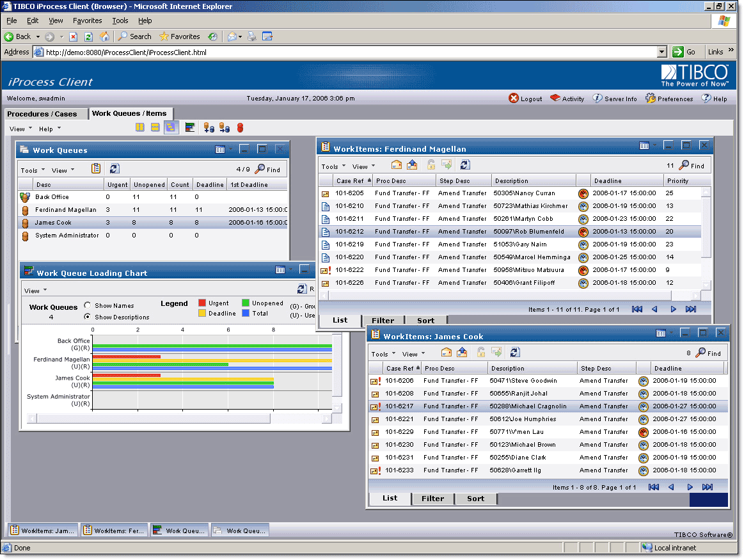The width and height of the screenshot is (744, 560).
Task: Click the open work item icon in James Cook toolbar
Action: point(446,352)
